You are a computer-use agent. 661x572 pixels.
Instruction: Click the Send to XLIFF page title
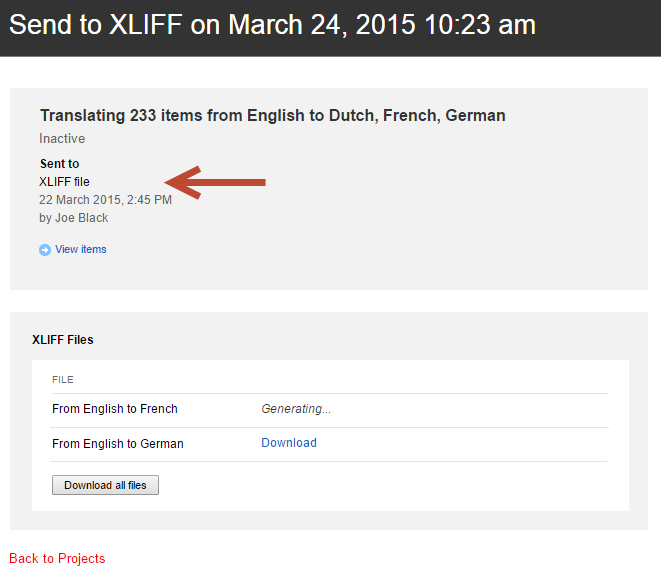click(272, 25)
